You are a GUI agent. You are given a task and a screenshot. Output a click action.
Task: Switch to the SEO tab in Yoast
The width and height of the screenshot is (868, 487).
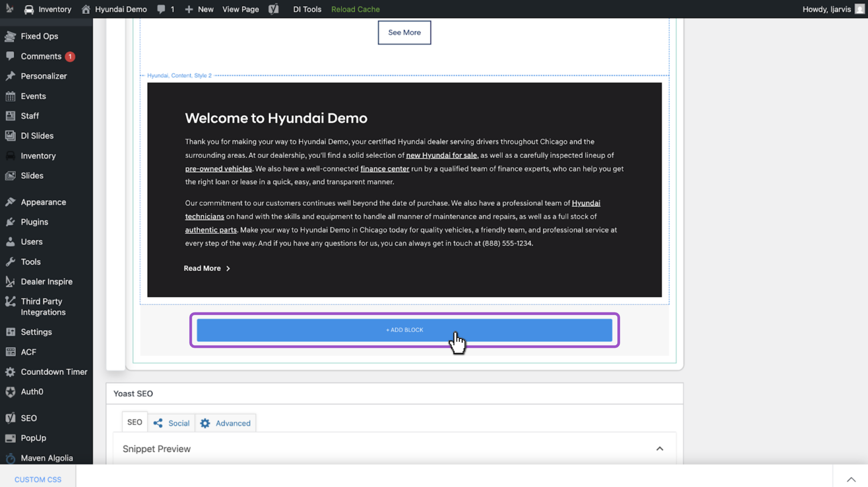coord(135,422)
